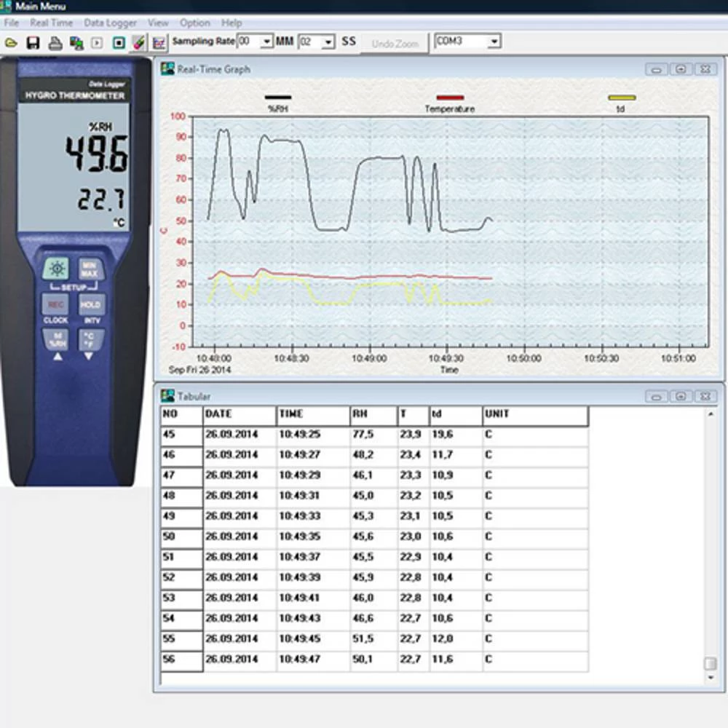Click the graph chart toolbar icon

(x=159, y=43)
